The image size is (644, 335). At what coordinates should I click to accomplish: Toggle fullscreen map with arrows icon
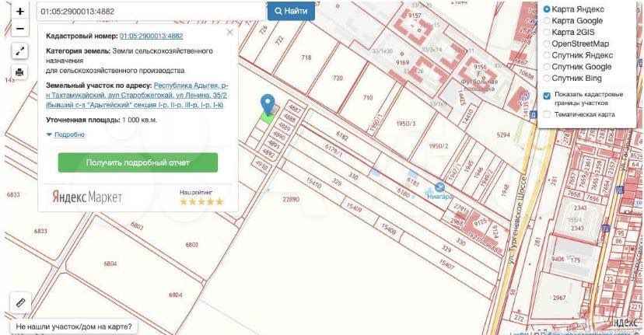[x=19, y=51]
